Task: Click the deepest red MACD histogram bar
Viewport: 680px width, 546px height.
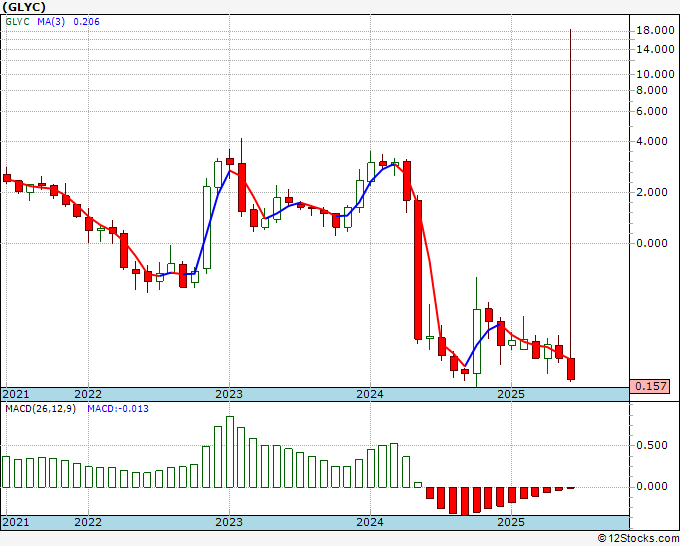Action: (465, 501)
